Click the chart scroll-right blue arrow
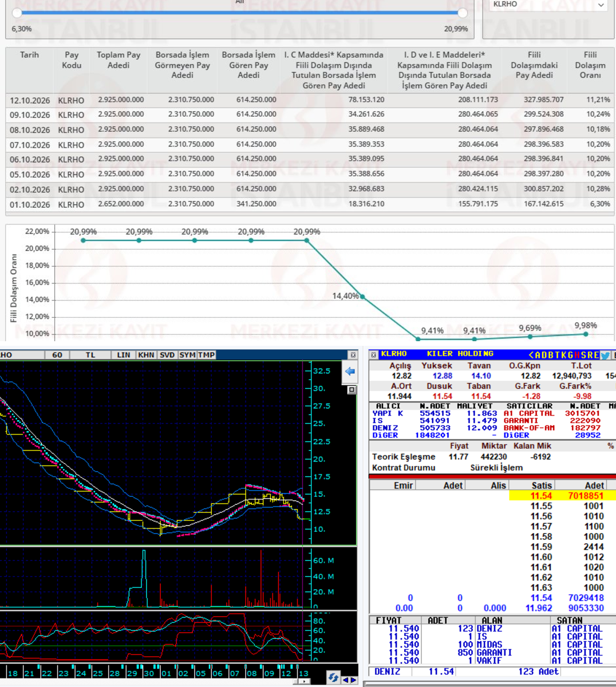 353,680
